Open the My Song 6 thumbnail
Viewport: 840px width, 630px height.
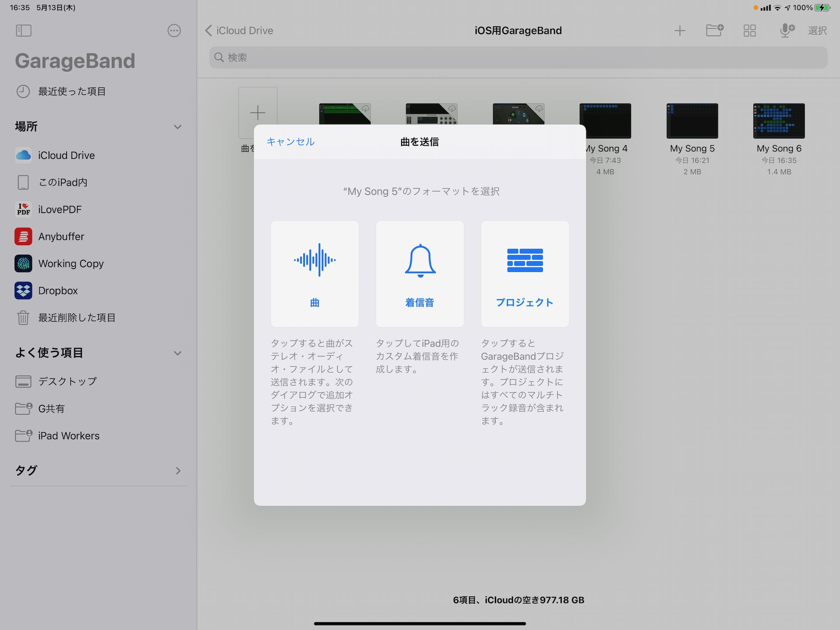pyautogui.click(x=779, y=121)
